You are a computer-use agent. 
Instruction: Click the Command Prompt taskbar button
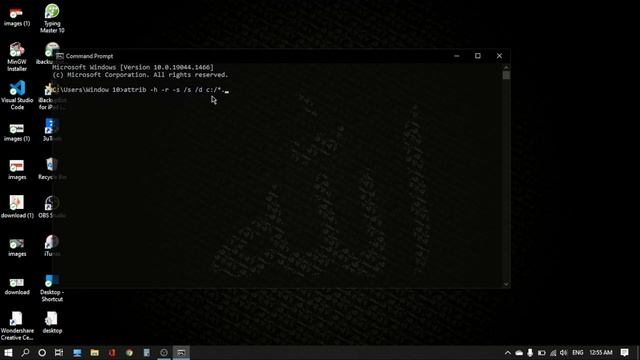coord(181,353)
